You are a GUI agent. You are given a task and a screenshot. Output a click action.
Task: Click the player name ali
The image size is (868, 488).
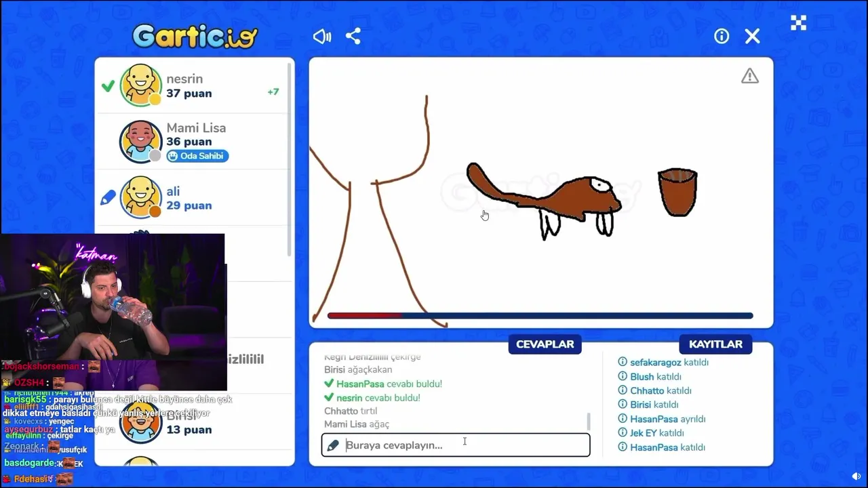click(x=173, y=191)
